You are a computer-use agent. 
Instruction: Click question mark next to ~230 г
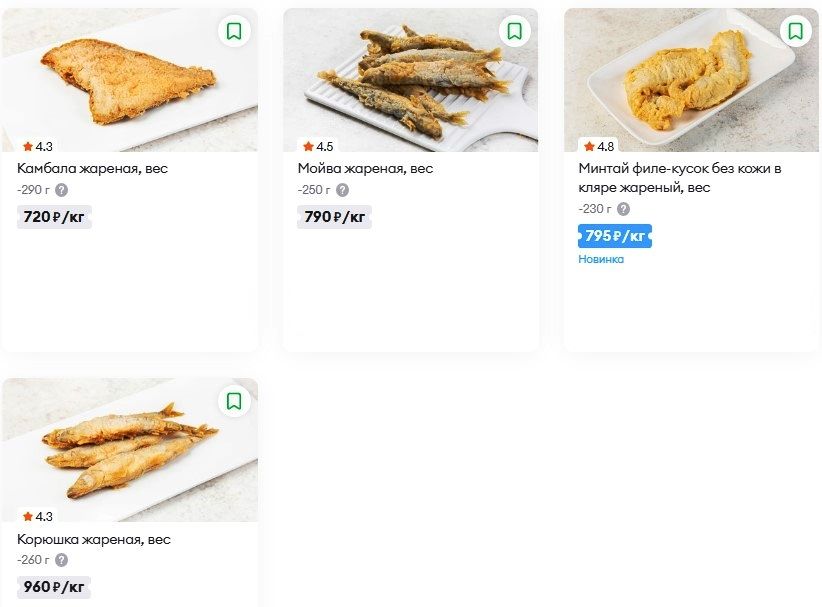(624, 209)
